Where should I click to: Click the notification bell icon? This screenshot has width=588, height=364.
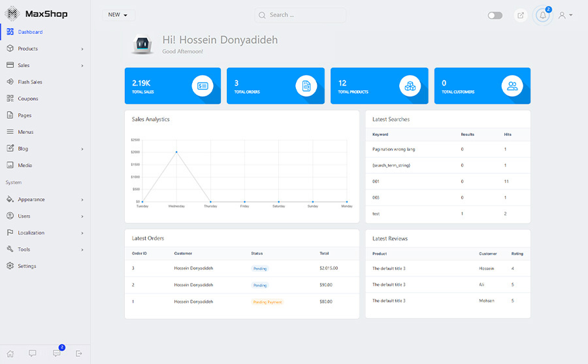(542, 16)
